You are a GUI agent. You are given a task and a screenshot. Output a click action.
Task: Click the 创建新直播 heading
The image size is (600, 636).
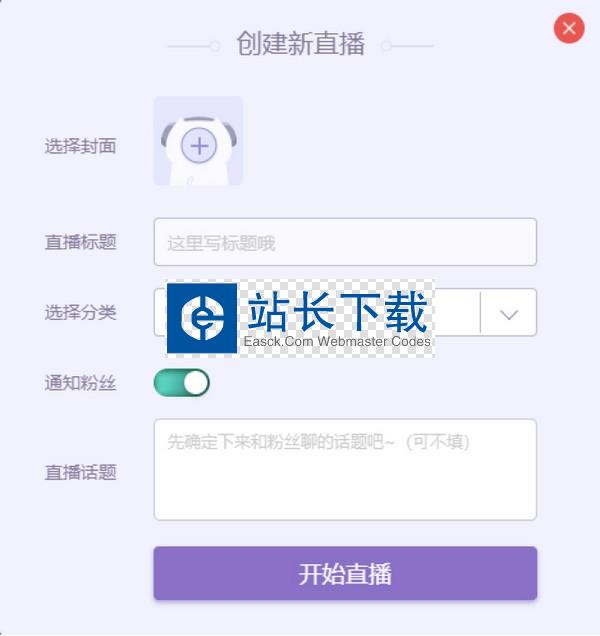[301, 43]
